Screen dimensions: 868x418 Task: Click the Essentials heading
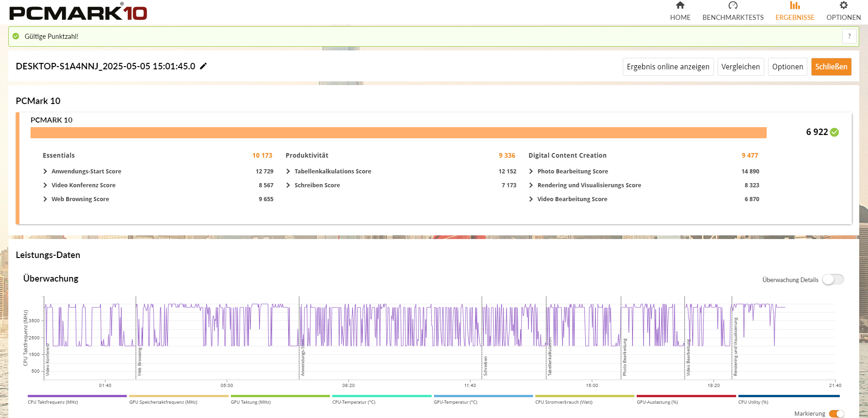[59, 155]
